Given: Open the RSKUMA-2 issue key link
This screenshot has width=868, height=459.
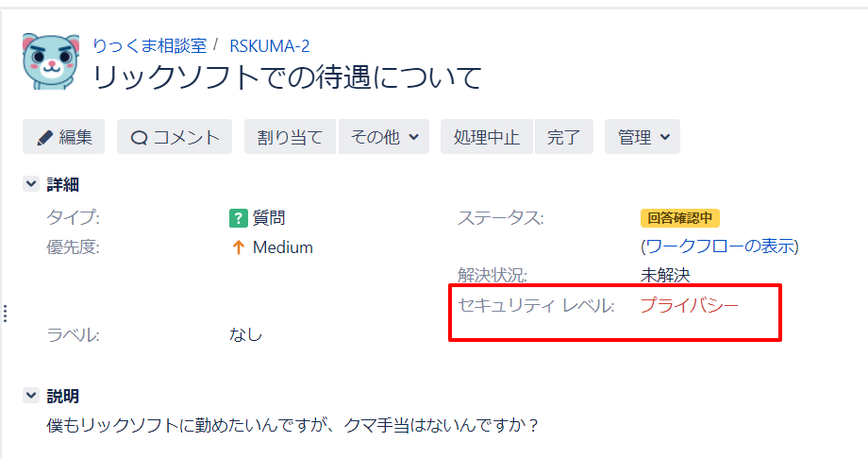Looking at the screenshot, I should pyautogui.click(x=270, y=45).
